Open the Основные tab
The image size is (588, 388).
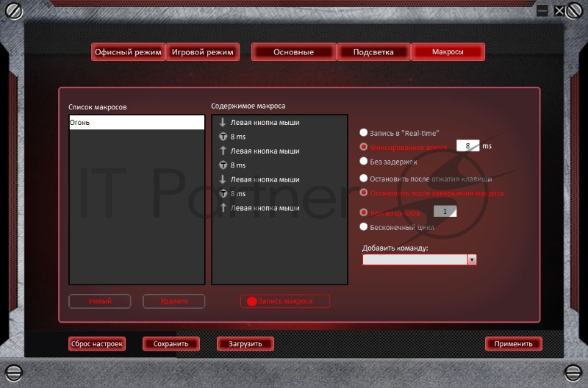click(294, 52)
